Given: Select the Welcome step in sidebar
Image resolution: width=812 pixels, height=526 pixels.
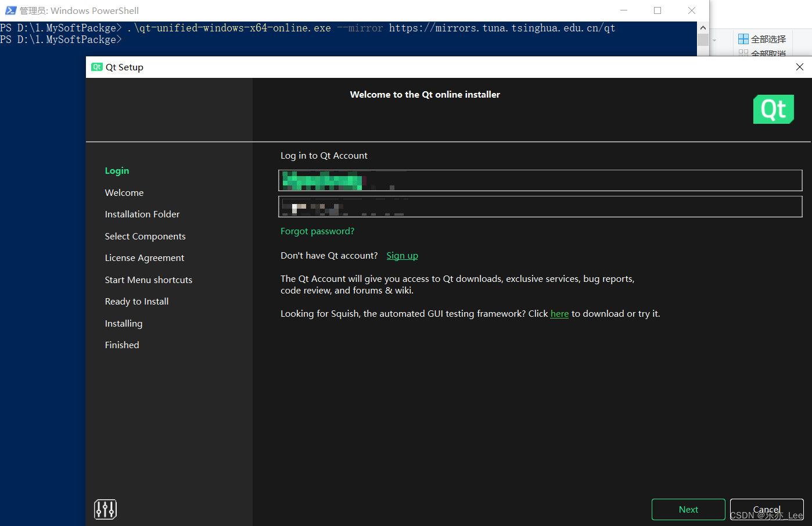Looking at the screenshot, I should [124, 193].
